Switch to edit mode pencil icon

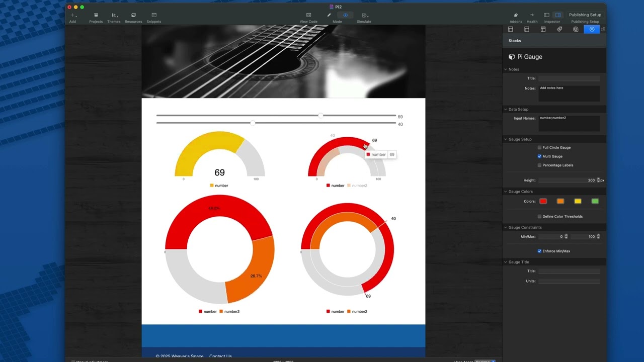pyautogui.click(x=329, y=15)
